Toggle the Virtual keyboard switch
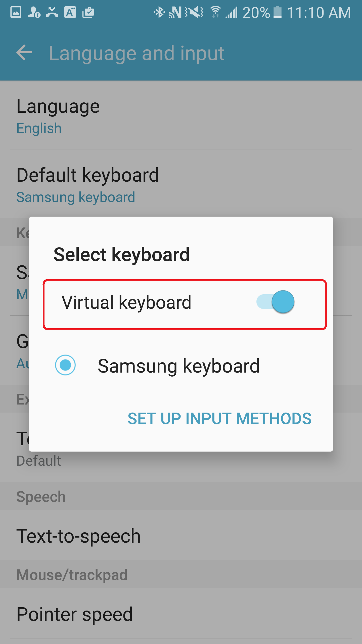Screen dimensions: 362x644 click(276, 302)
